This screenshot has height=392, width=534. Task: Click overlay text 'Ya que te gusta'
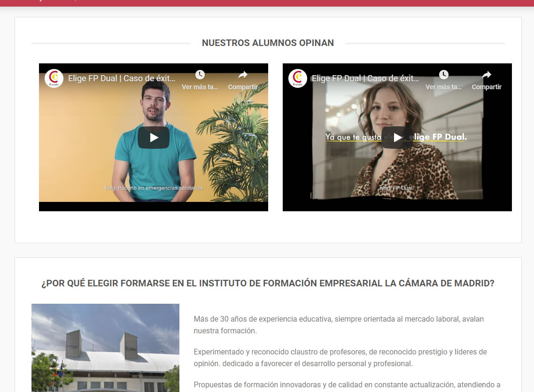353,137
